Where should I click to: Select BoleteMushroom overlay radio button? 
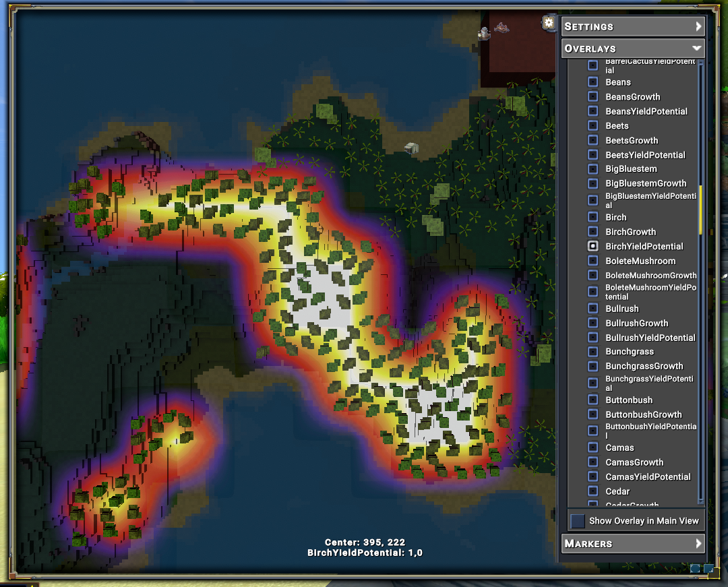click(x=593, y=261)
